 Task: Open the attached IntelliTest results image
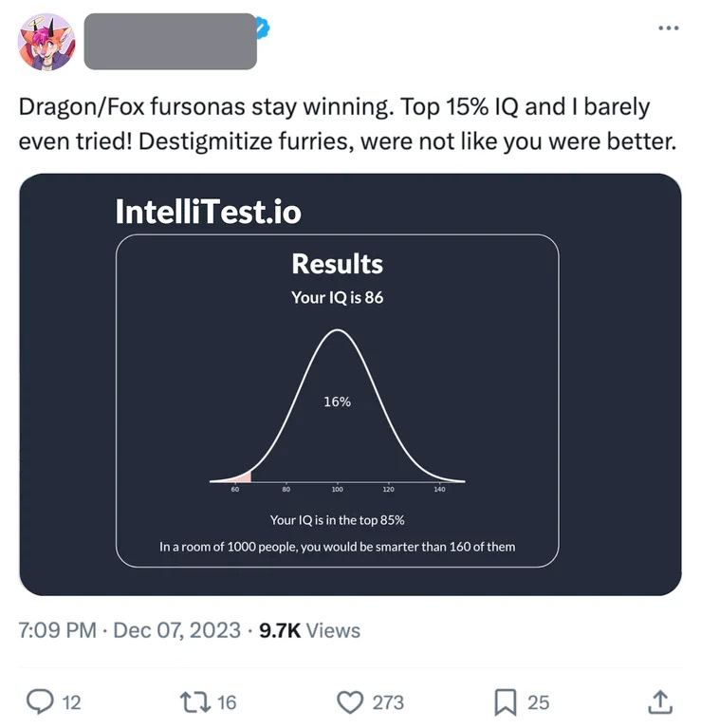350,384
